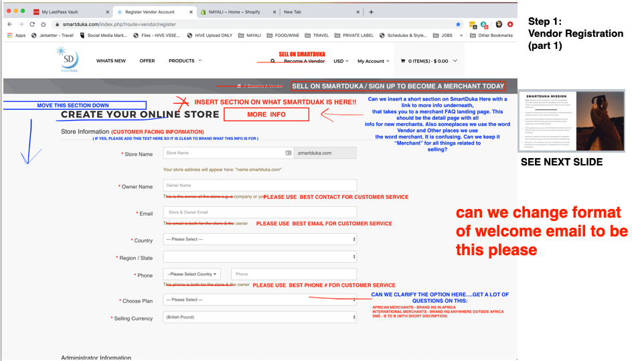
Task: Open the phone Please Select Country dropdown
Action: 192,274
